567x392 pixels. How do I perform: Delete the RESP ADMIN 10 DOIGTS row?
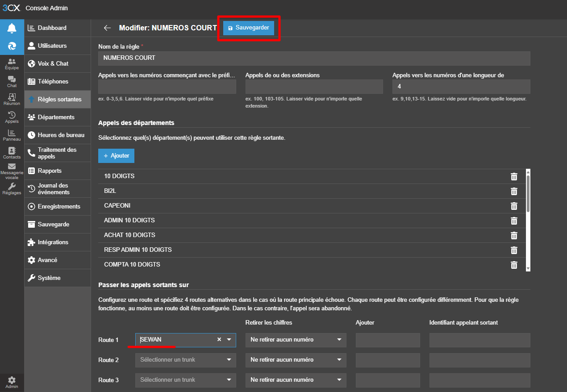click(x=514, y=250)
